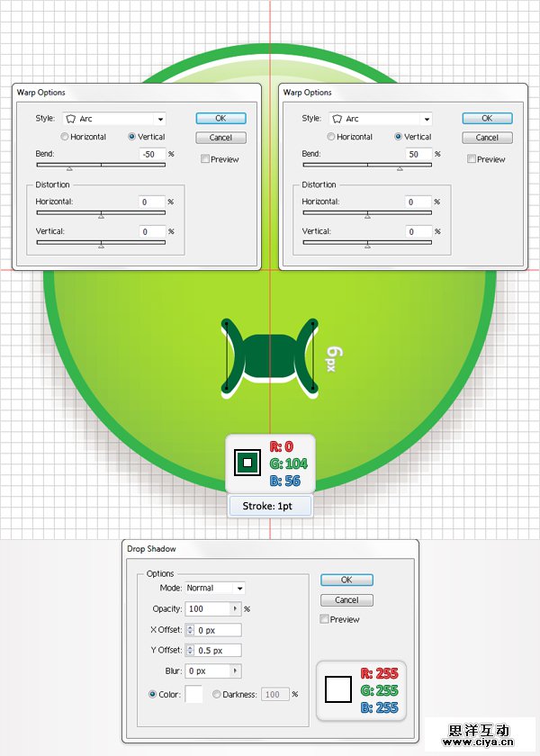Click Horizontal distortion slider in right dialog

(x=367, y=217)
